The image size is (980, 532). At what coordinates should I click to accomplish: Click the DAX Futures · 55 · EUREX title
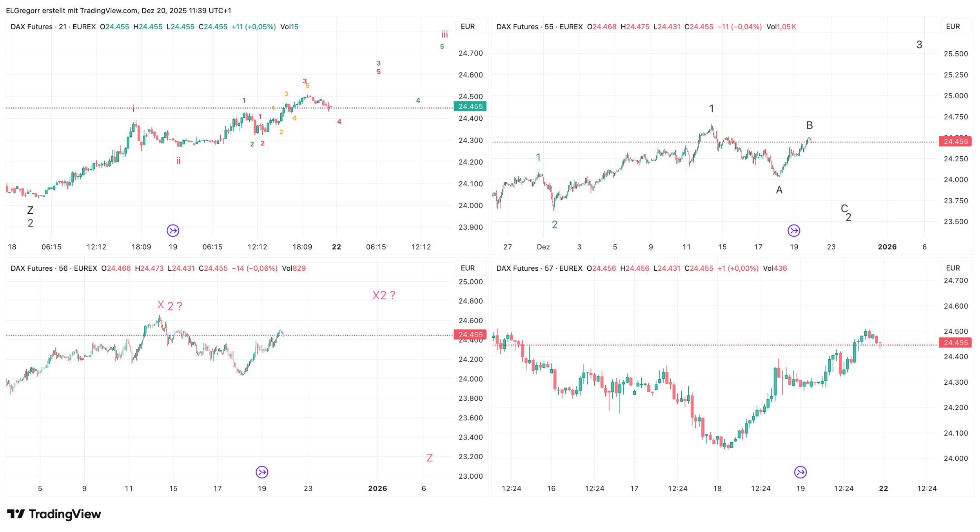click(539, 27)
